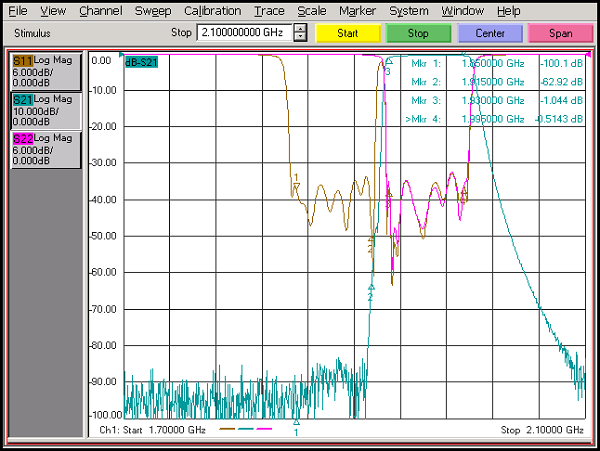
Task: Open the Trace menu
Action: [269, 11]
